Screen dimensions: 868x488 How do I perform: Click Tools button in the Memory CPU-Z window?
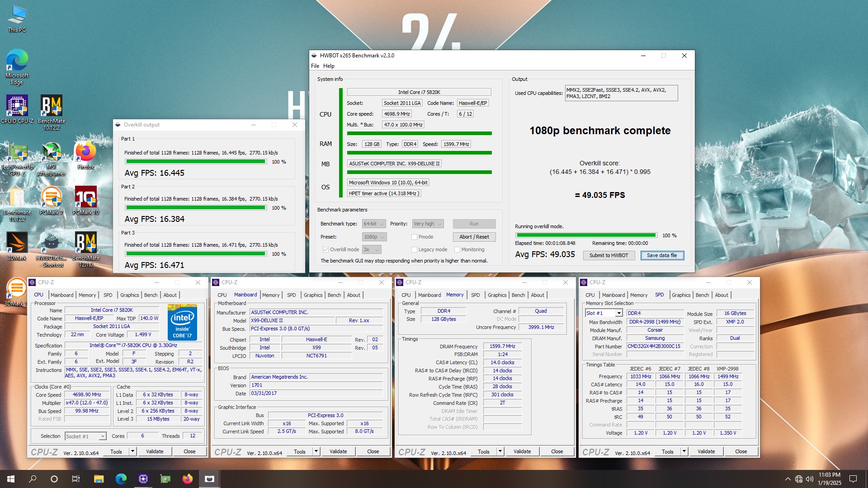(x=483, y=451)
